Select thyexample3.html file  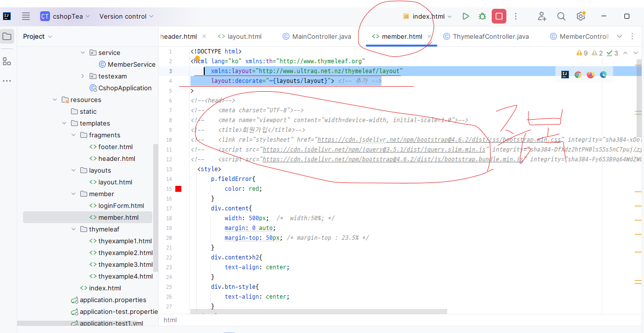coord(120,264)
